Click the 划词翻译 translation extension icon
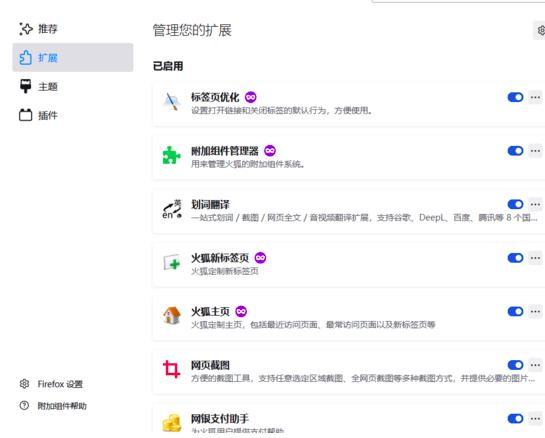545x438 pixels. pos(172,209)
